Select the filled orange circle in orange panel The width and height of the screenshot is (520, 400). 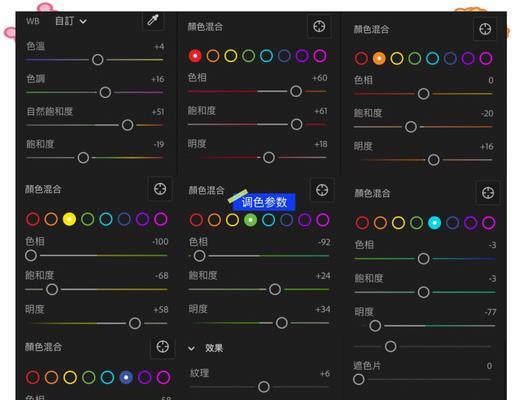point(379,58)
